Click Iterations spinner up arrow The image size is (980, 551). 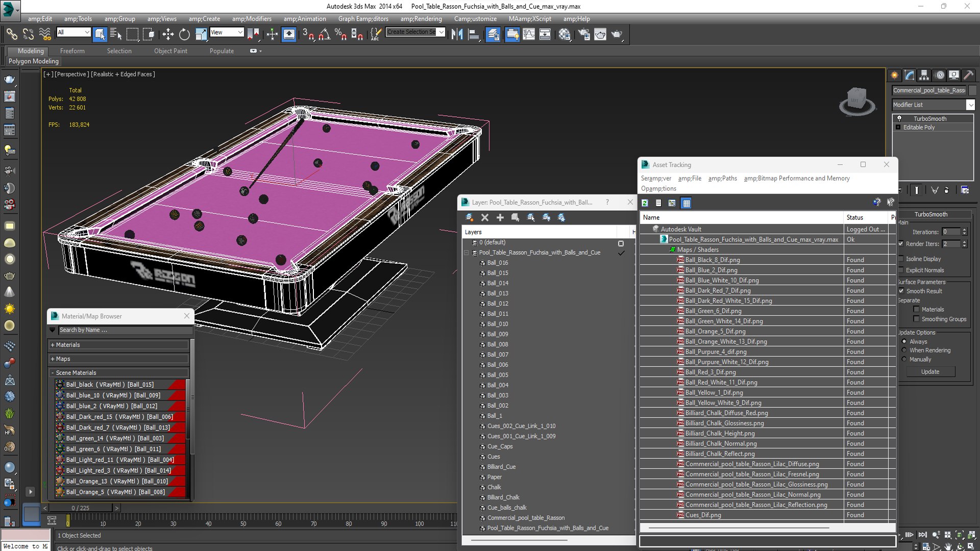(964, 230)
